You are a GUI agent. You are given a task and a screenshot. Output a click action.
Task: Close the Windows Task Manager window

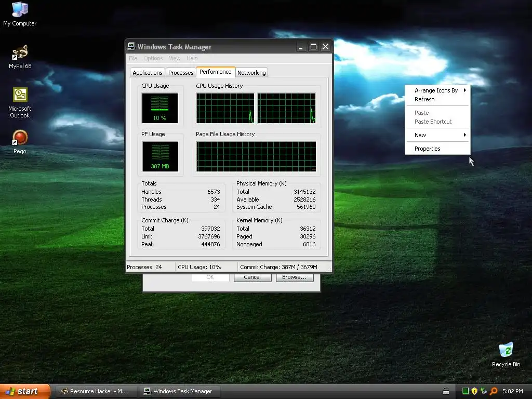325,47
